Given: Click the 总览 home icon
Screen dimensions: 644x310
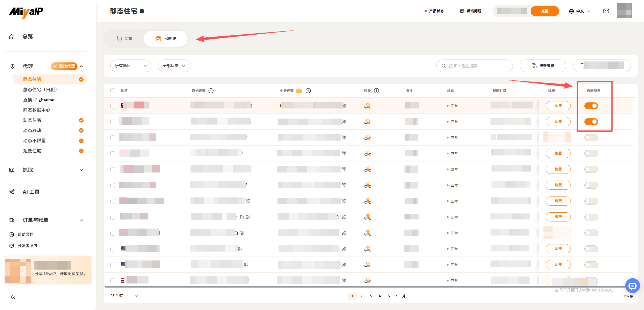Looking at the screenshot, I should pyautogui.click(x=12, y=37).
